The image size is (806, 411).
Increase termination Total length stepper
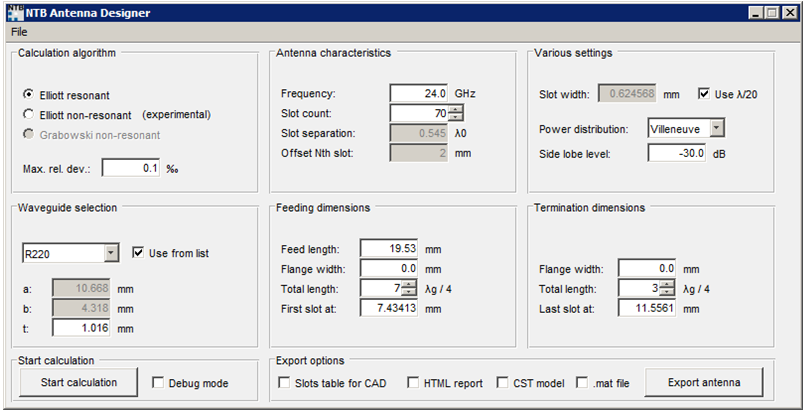pos(667,284)
